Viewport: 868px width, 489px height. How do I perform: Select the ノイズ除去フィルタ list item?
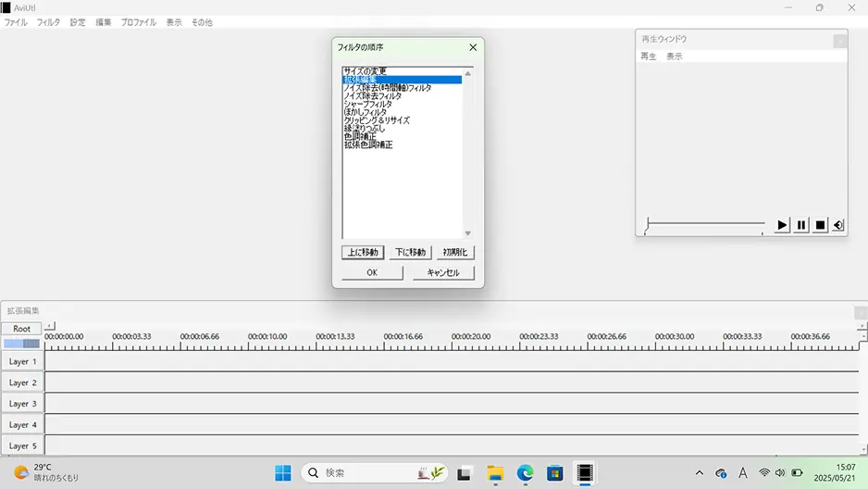[402, 95]
